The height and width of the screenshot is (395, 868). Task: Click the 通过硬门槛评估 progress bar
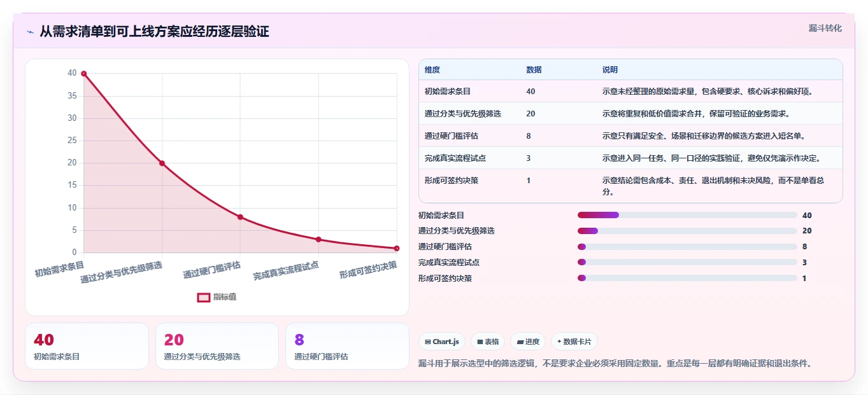pyautogui.click(x=687, y=247)
